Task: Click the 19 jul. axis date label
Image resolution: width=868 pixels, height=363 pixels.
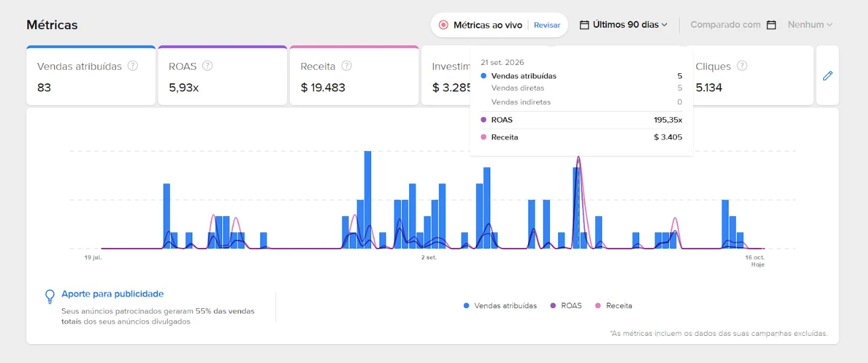Action: pos(93,257)
